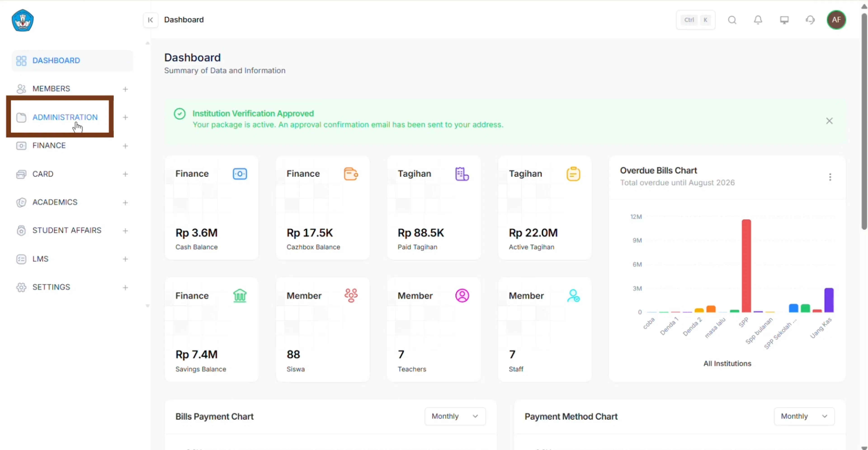
Task: Open Payment Method Chart Monthly dropdown
Action: [804, 416]
